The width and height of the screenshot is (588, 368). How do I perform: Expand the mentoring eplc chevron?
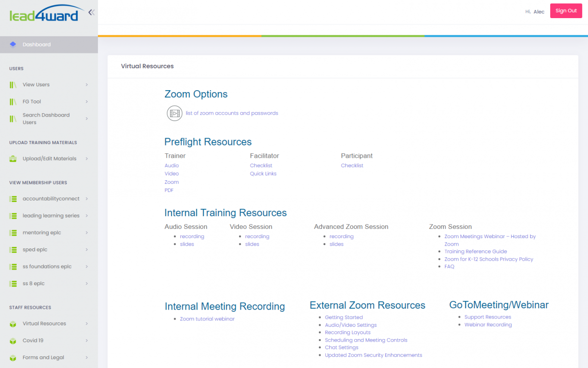tap(87, 233)
